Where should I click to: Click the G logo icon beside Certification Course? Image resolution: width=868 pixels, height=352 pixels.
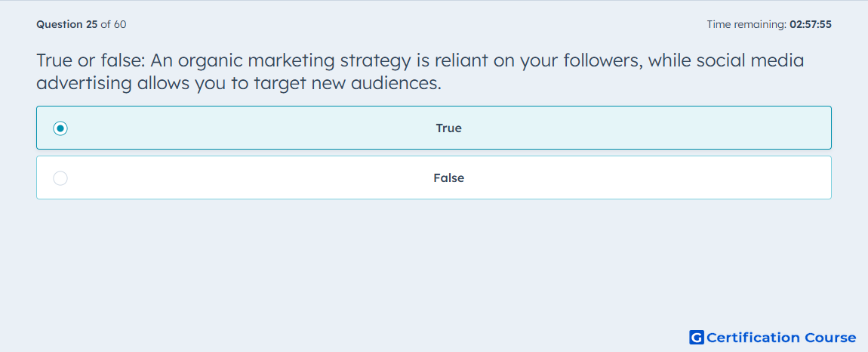point(697,337)
